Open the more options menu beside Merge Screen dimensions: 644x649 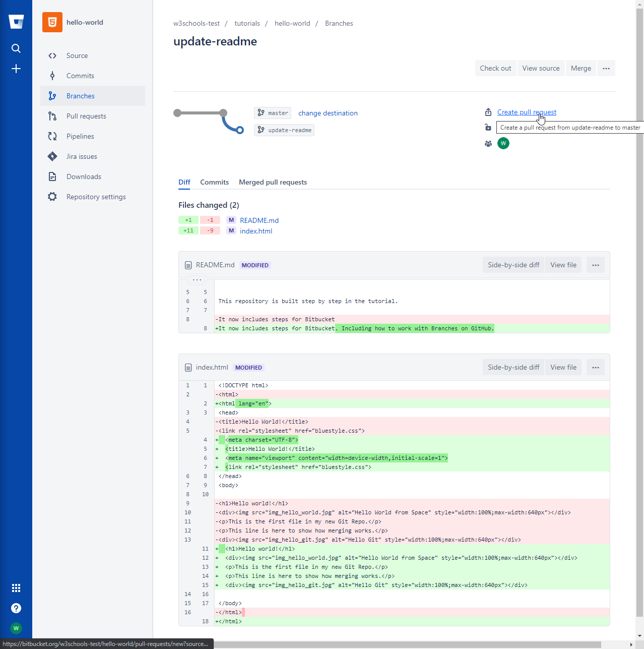point(606,68)
